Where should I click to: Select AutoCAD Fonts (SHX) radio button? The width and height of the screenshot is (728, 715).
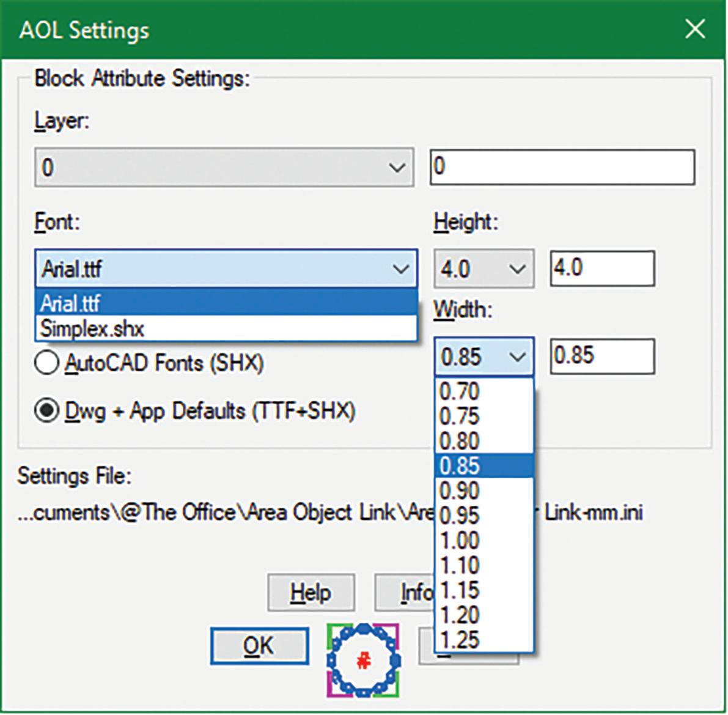pos(47,363)
